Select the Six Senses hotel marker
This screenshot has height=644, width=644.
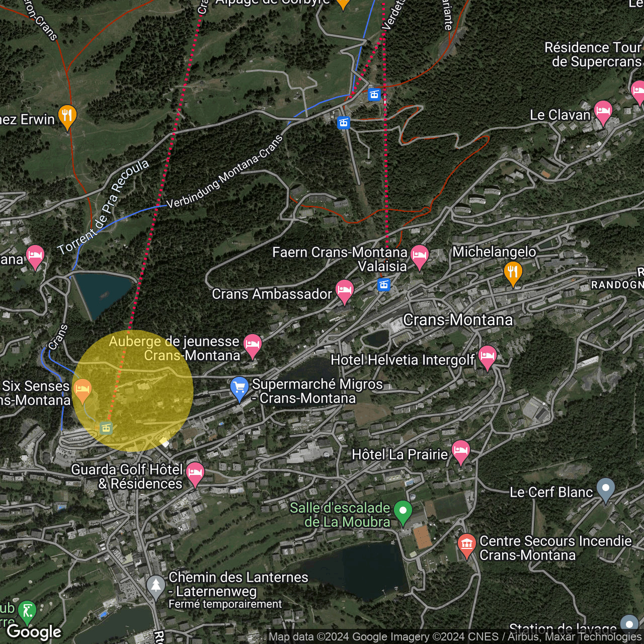[x=83, y=389]
